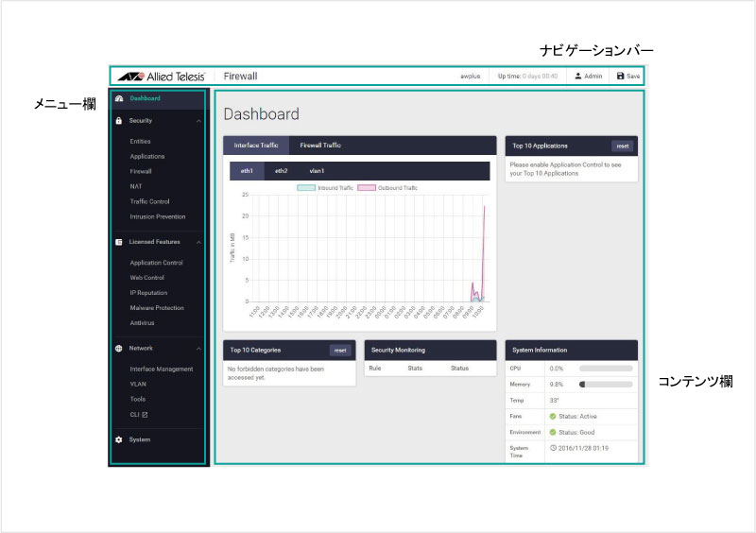Viewport: 756px width, 533px height.
Task: Open CLI external link icon
Action: pyautogui.click(x=145, y=415)
